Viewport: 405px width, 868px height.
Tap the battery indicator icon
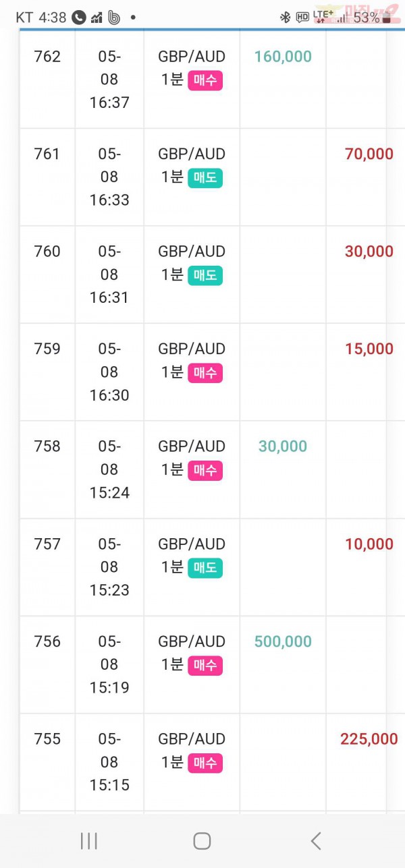pos(387,18)
